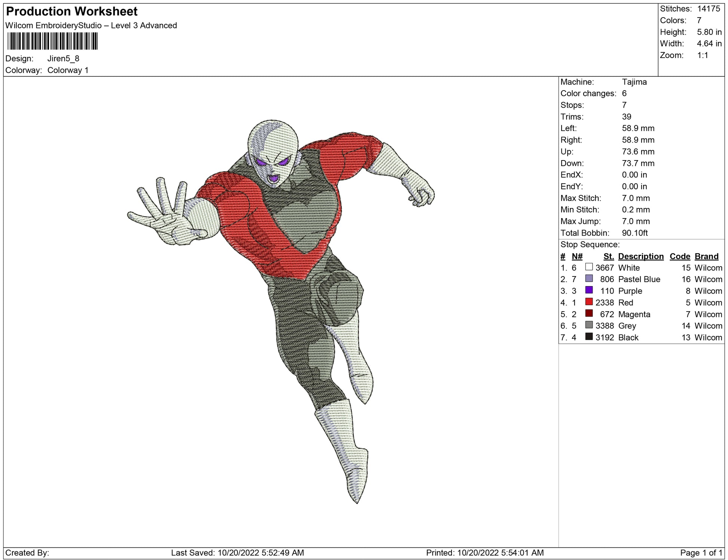Click the design name Jiren5_8

[x=63, y=59]
